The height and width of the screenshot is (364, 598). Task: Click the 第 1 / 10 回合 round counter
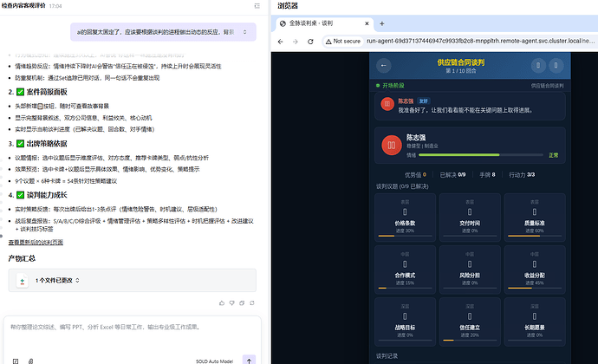coord(461,71)
